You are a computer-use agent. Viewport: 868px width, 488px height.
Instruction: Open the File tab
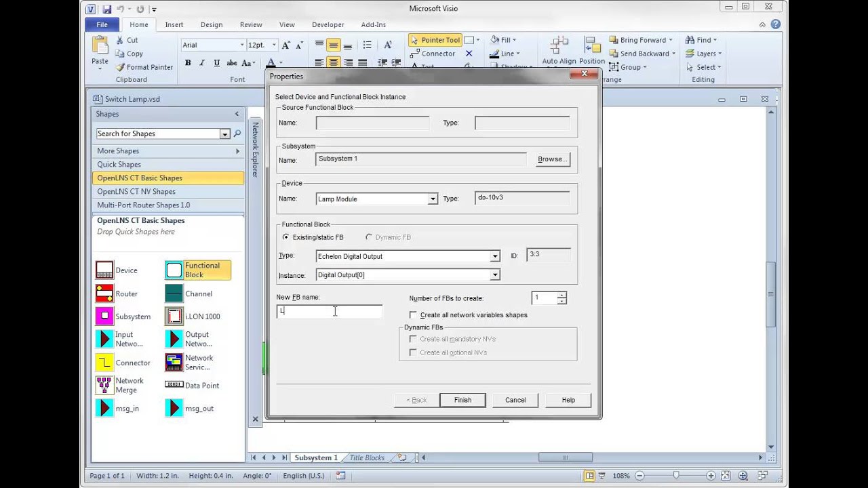[102, 24]
